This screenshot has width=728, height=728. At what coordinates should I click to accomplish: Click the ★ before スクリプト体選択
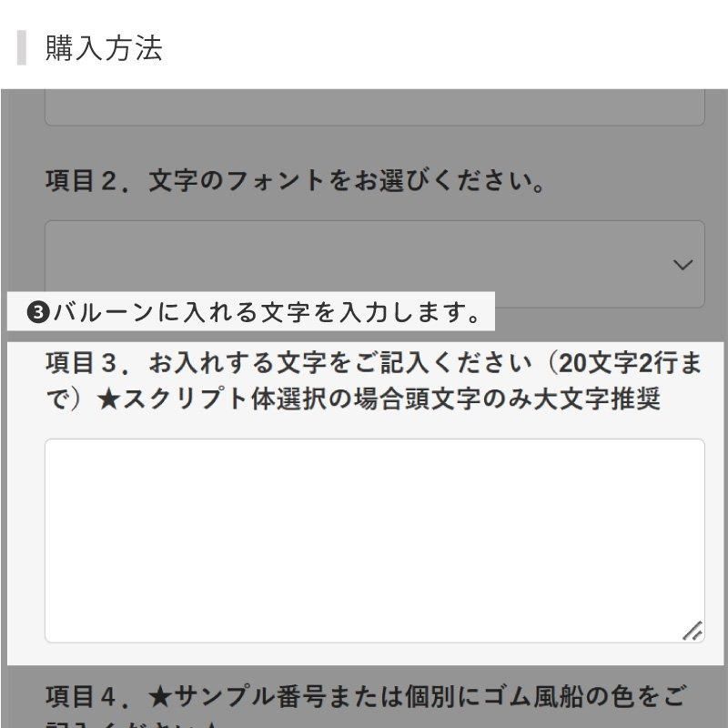click(x=108, y=399)
